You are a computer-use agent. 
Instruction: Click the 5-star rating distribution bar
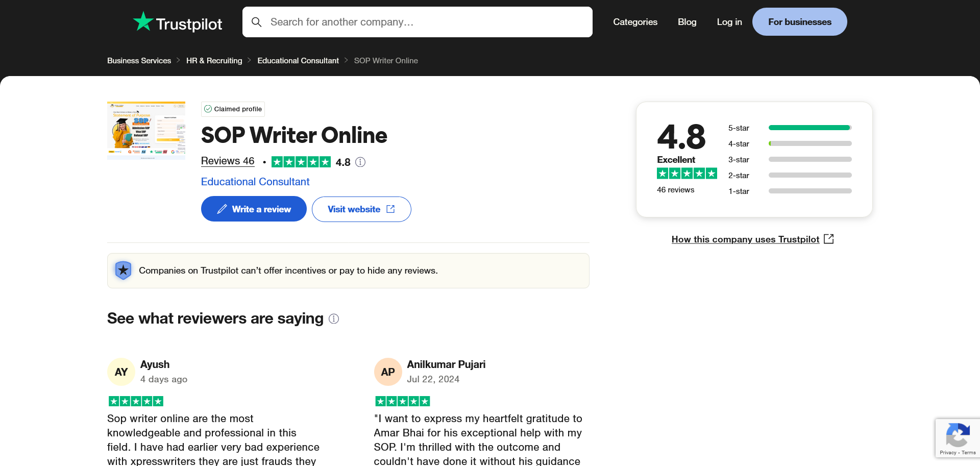810,128
